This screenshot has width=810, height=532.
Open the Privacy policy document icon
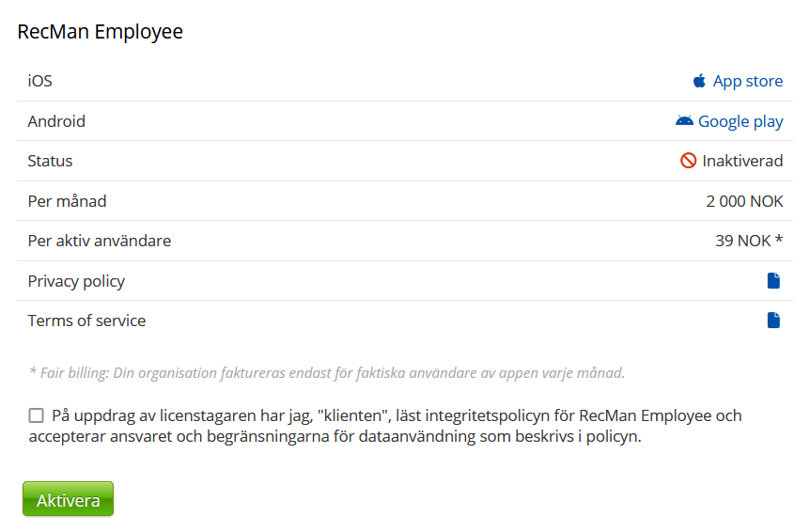(x=773, y=281)
